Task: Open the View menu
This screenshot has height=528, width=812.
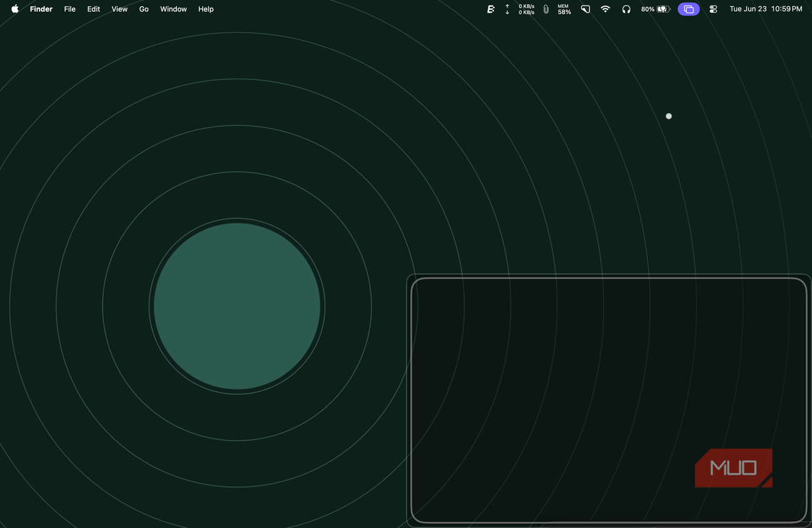Action: click(x=119, y=9)
